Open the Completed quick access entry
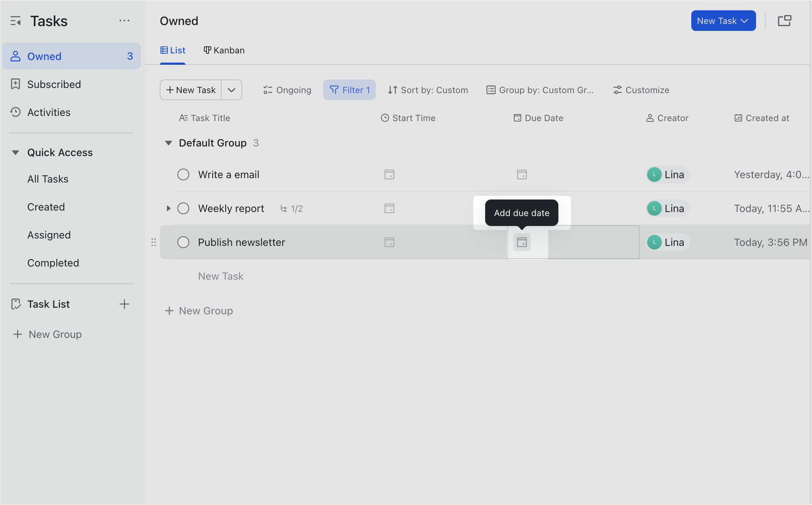812x505 pixels. pyautogui.click(x=53, y=262)
